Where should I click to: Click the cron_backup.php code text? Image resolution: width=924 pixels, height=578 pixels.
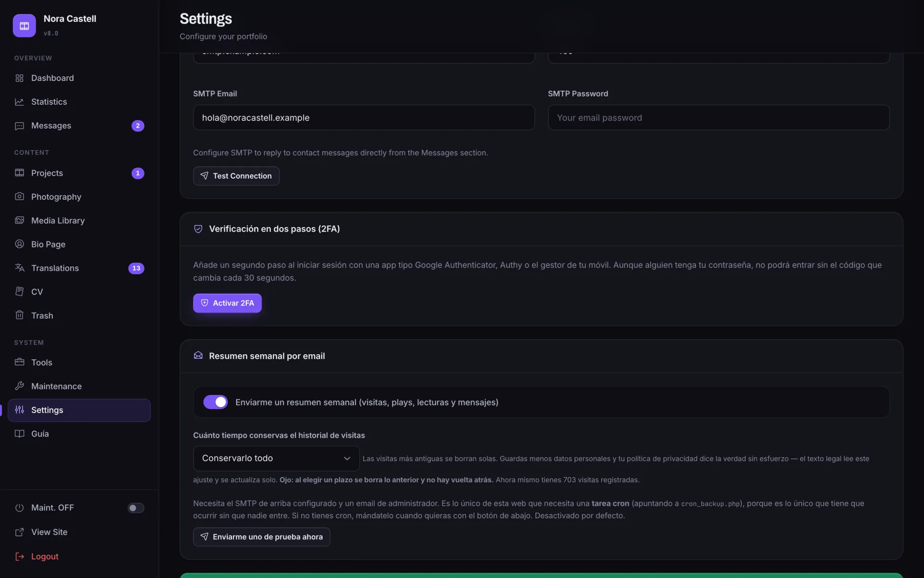click(711, 504)
